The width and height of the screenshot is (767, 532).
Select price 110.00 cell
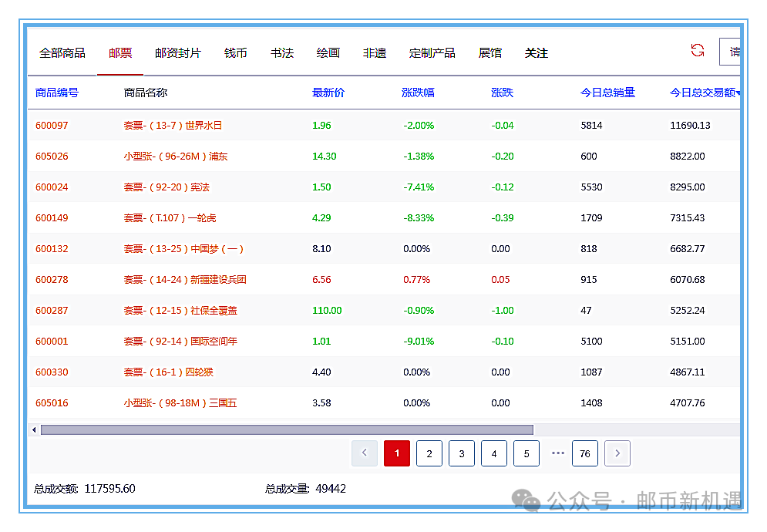tap(327, 310)
